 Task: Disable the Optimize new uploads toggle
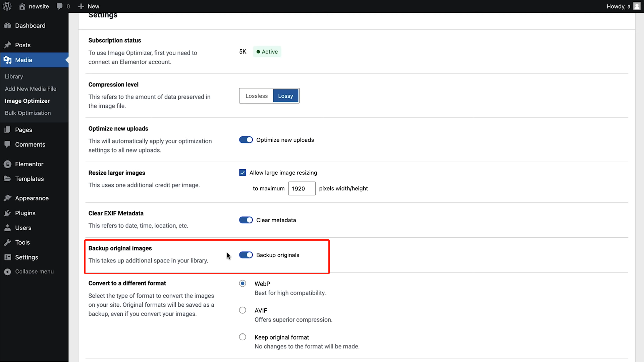(246, 140)
